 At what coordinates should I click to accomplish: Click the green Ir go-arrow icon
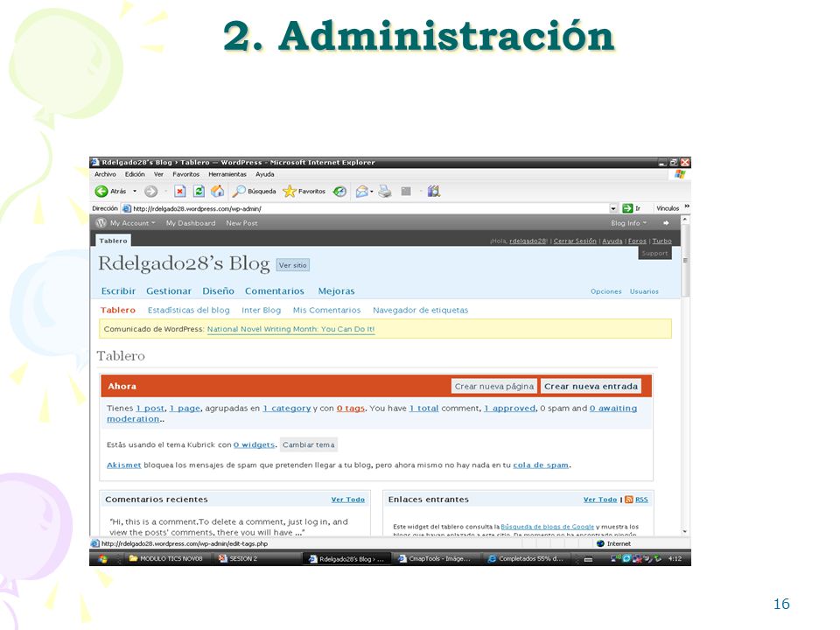[627, 208]
